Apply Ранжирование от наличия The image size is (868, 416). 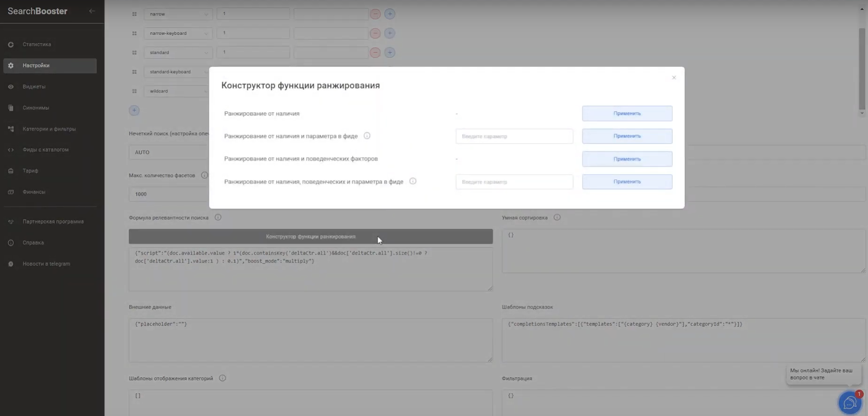[x=627, y=113]
